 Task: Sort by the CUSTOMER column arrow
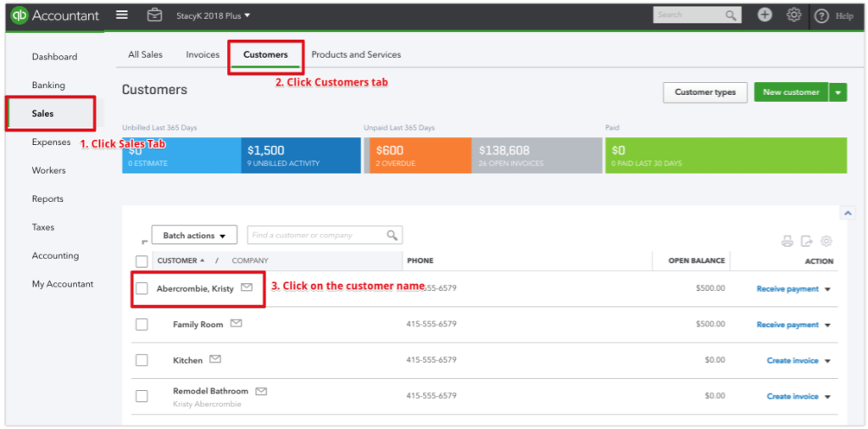pos(202,260)
